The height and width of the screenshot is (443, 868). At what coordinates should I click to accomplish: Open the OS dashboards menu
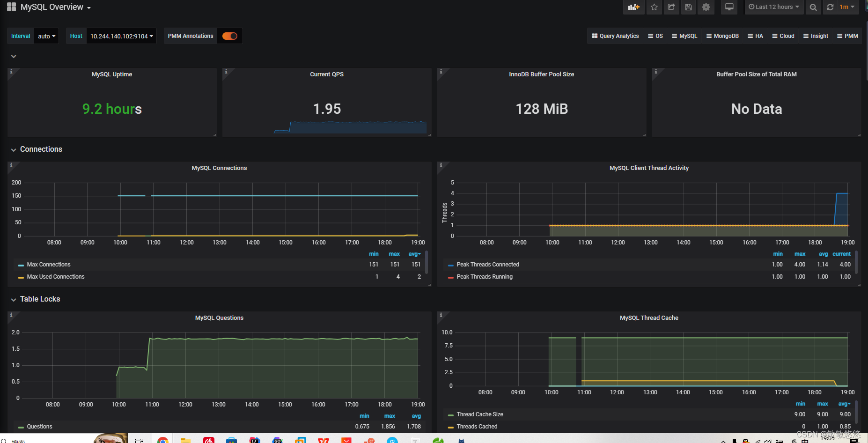pos(655,36)
